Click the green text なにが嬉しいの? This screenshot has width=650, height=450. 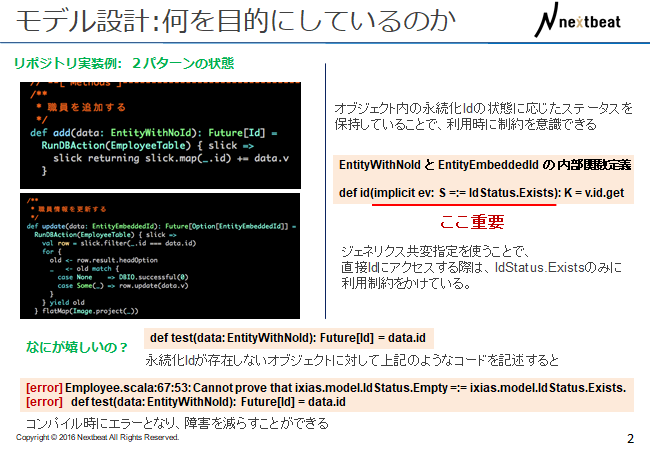point(76,347)
